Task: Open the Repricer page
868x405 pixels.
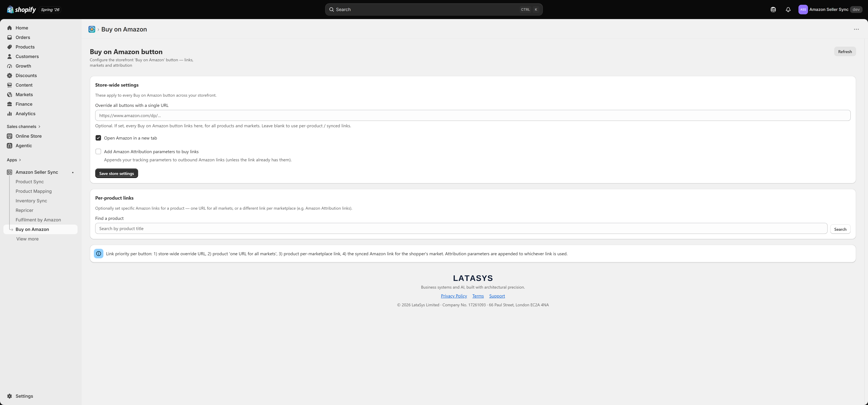Action: coord(24,210)
